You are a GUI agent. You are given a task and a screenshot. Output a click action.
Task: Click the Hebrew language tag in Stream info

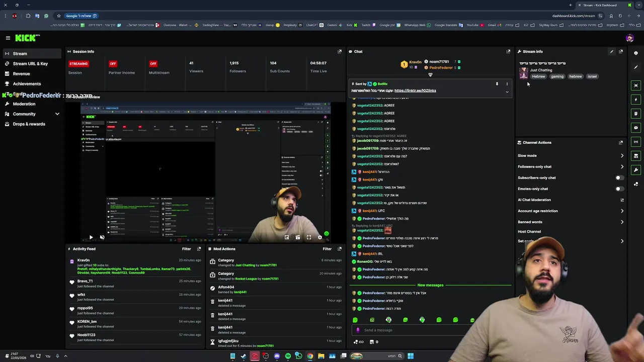click(538, 76)
